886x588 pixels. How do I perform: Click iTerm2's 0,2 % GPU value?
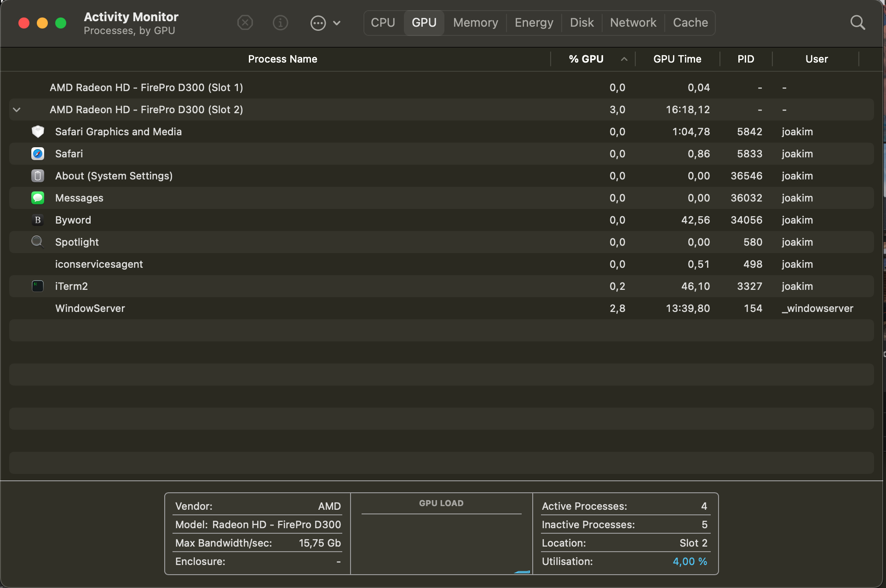pyautogui.click(x=617, y=286)
